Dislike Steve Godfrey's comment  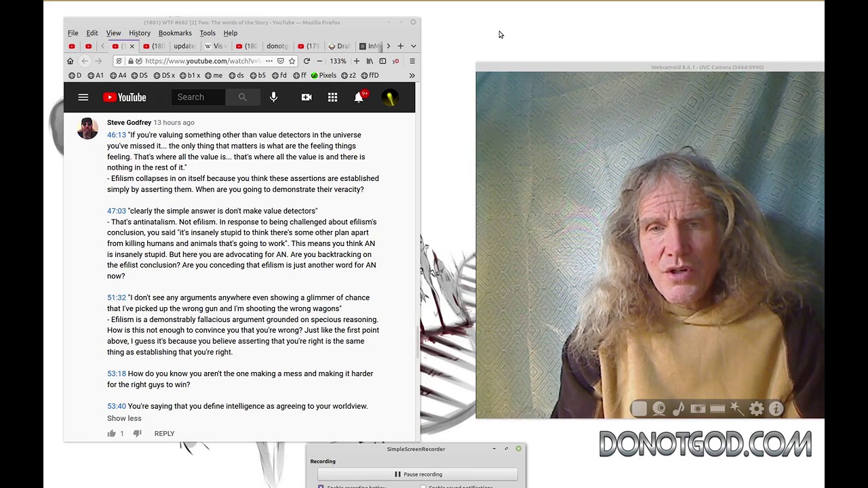[x=137, y=434]
